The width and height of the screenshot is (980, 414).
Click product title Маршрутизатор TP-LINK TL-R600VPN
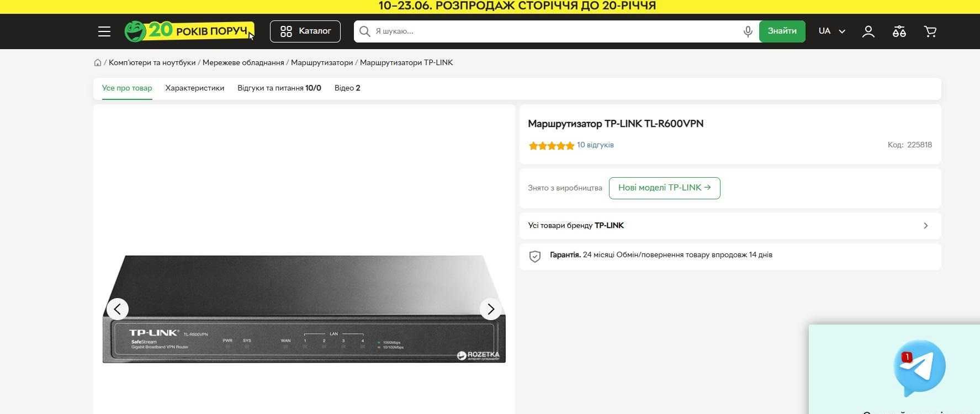616,124
